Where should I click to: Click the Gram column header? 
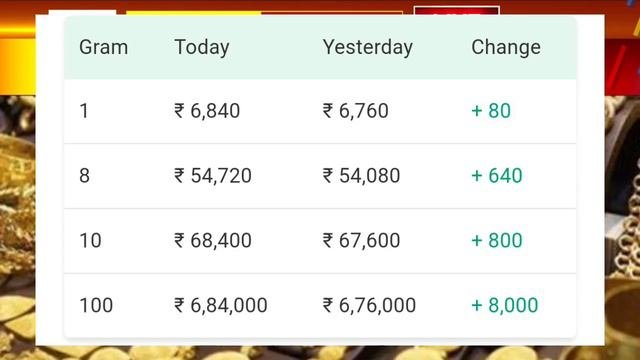pyautogui.click(x=104, y=47)
